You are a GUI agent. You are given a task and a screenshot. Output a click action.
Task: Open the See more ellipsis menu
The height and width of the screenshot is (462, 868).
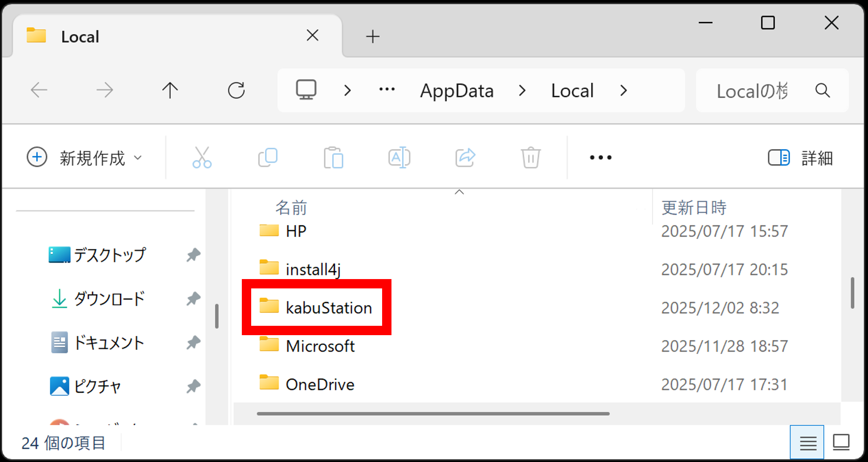(x=600, y=157)
